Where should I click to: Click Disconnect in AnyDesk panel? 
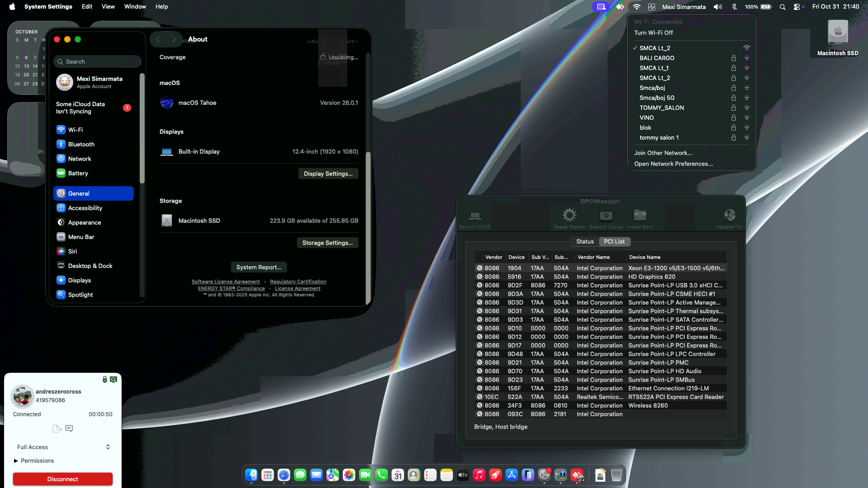(x=63, y=479)
